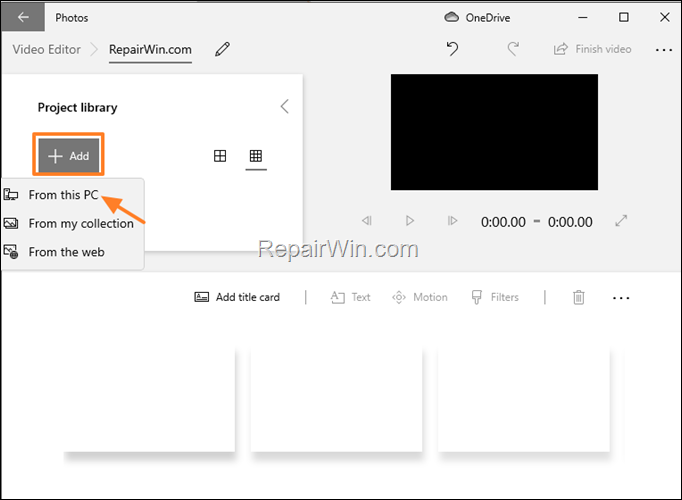Image resolution: width=682 pixels, height=500 pixels.
Task: Select the right empty storyboard placeholder
Action: click(x=524, y=399)
